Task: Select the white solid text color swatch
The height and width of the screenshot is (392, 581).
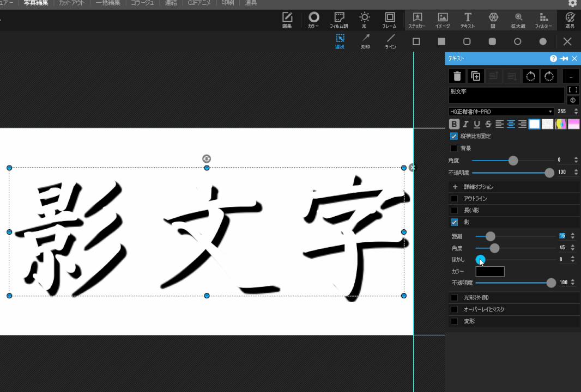Action: [x=534, y=124]
